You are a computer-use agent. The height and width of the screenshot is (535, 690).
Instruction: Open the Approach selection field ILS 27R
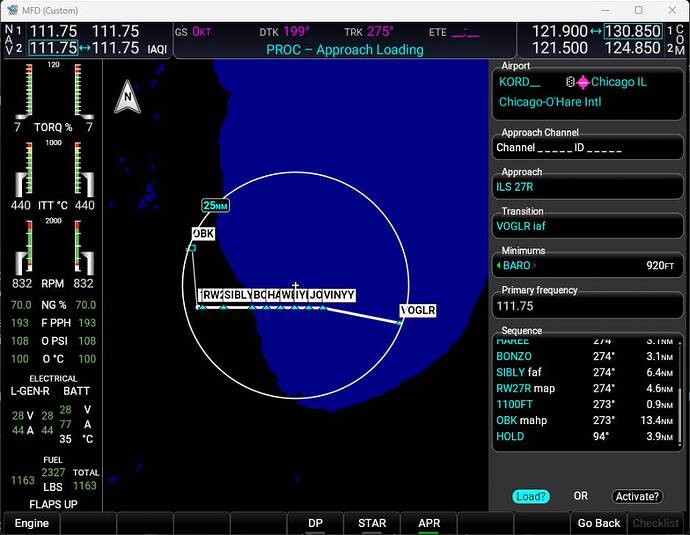click(x=586, y=186)
